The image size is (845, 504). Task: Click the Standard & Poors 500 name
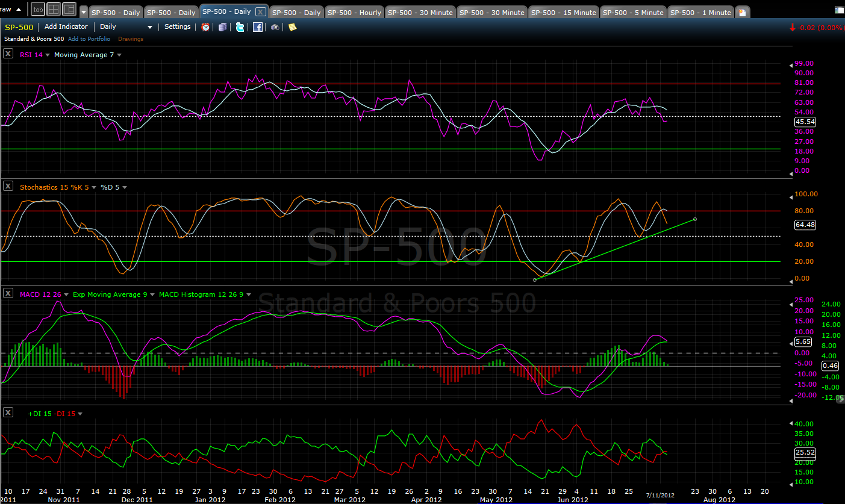tap(34, 39)
